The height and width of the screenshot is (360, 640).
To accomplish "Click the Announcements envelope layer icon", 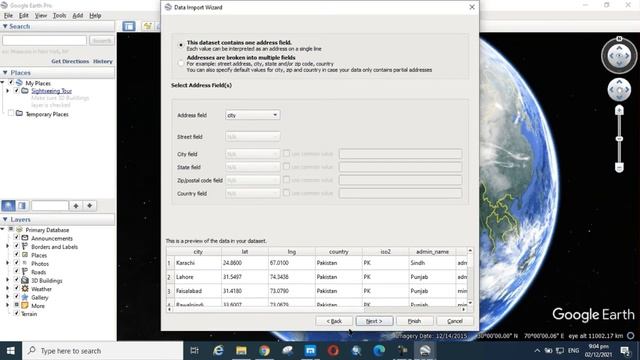I will click(25, 238).
